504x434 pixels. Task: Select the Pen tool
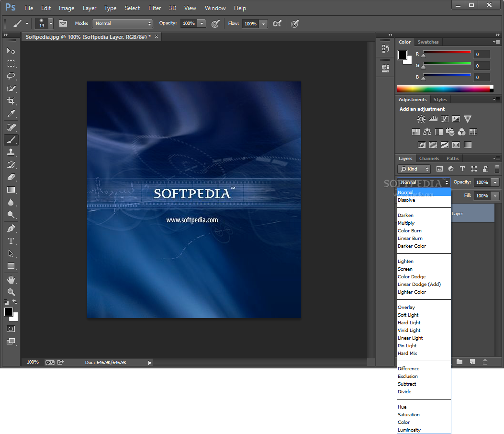[x=11, y=228]
